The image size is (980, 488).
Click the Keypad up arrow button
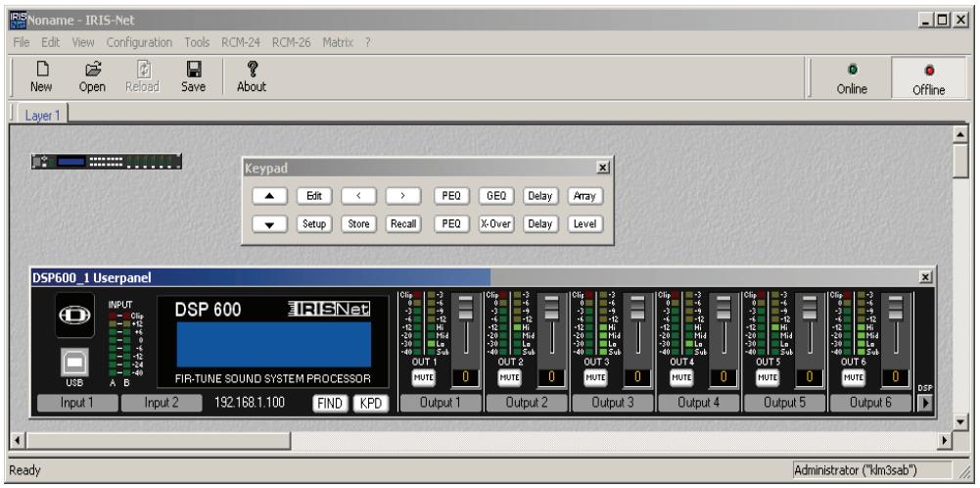[269, 196]
